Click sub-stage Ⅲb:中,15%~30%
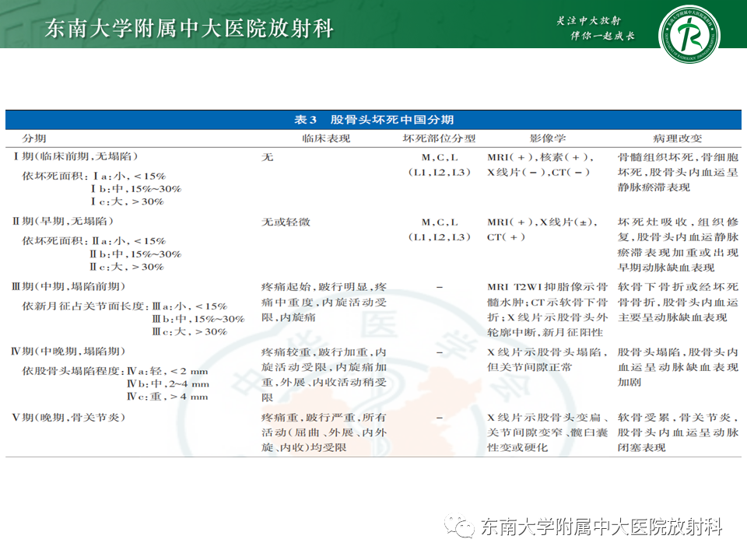The width and height of the screenshot is (747, 560). [x=198, y=319]
